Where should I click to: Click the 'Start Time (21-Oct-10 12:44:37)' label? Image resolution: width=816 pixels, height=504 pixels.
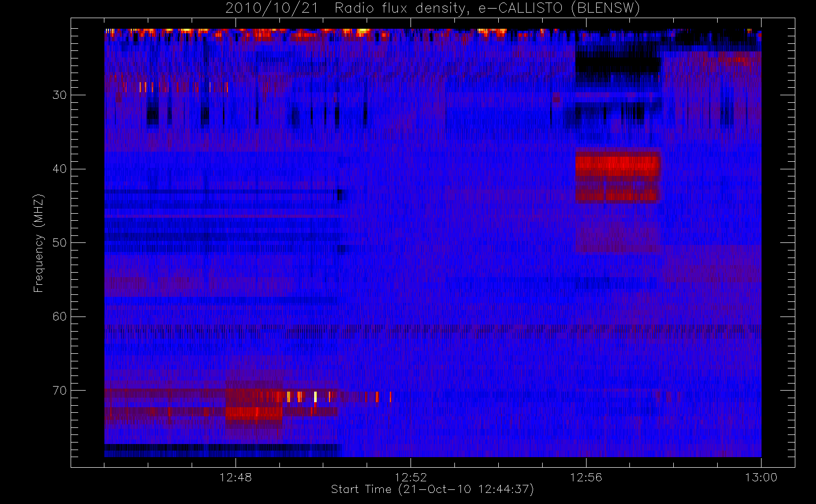[x=432, y=489]
